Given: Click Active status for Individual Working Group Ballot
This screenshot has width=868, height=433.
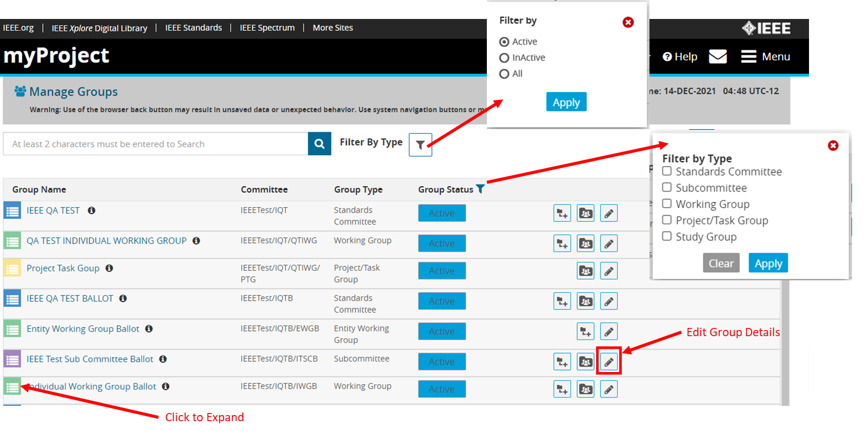Looking at the screenshot, I should point(442,389).
